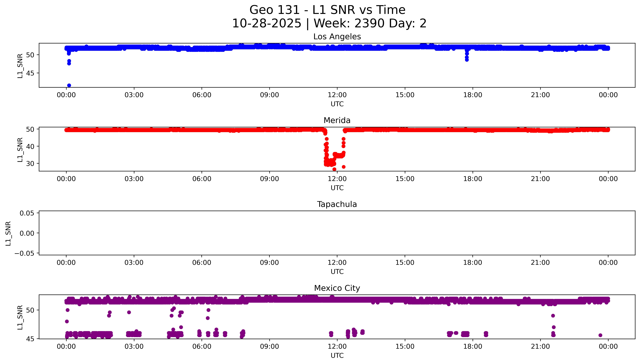640x364 pixels.
Task: Click the lowest blue outlier point in Los Angeles plot
Action: (x=69, y=85)
